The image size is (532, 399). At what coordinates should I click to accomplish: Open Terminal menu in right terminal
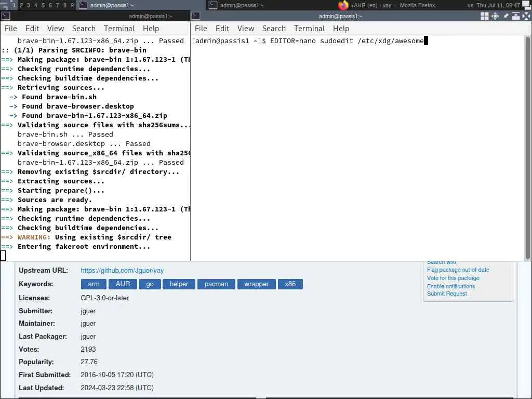310,29
